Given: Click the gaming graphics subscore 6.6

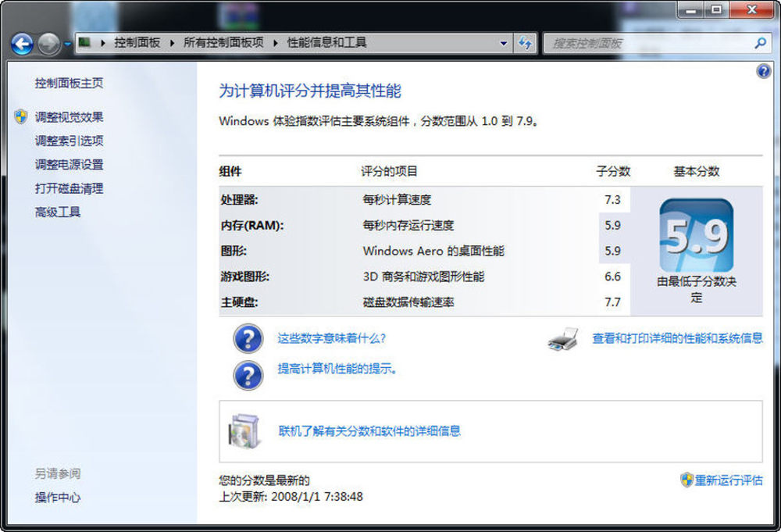Looking at the screenshot, I should tap(612, 277).
